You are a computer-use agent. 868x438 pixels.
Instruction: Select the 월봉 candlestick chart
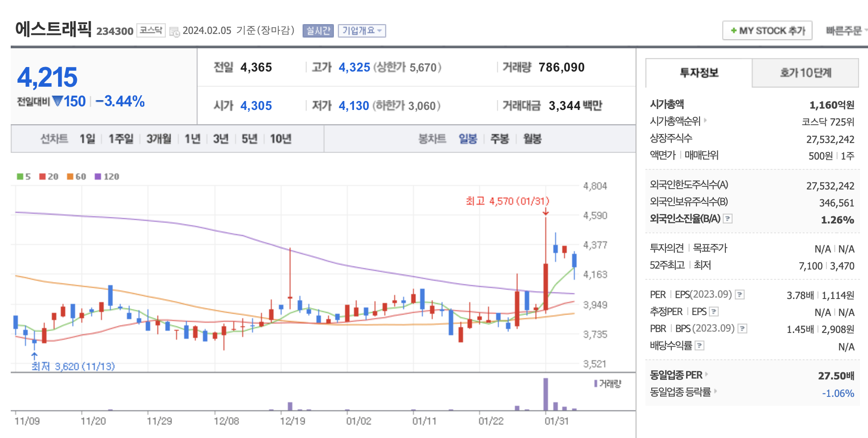[532, 139]
